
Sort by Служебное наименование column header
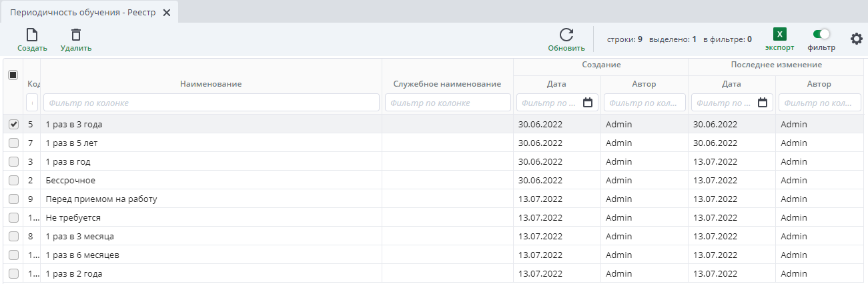click(x=447, y=84)
